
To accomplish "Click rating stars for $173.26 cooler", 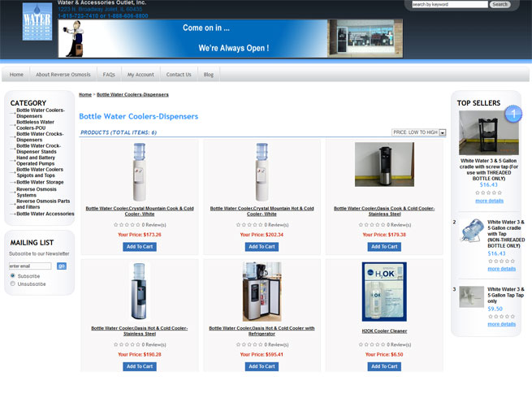I will click(x=127, y=225).
